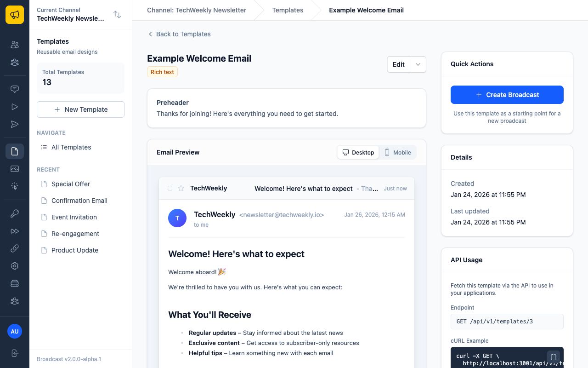
Task: Click the logout icon
Action: pyautogui.click(x=15, y=353)
